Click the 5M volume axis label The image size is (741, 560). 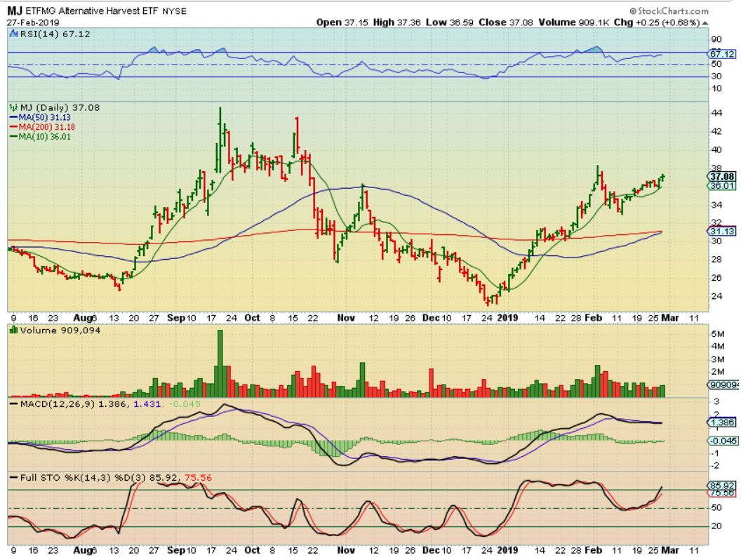pos(717,334)
